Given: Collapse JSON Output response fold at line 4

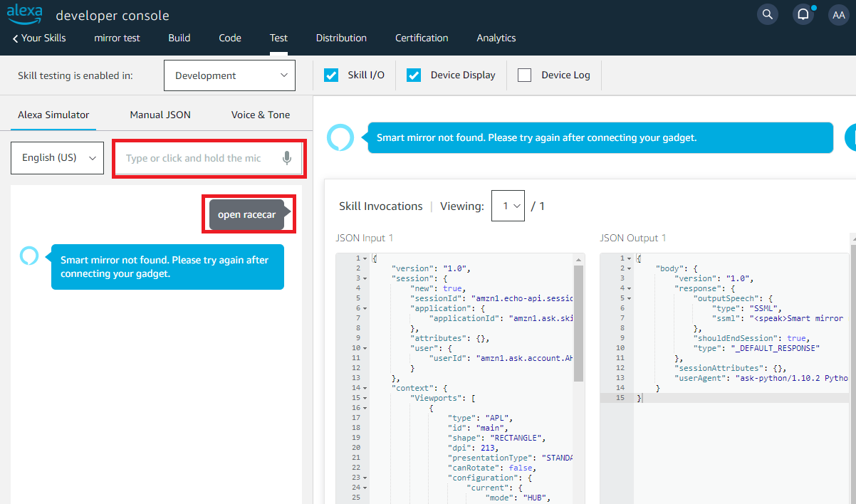Looking at the screenshot, I should pos(630,288).
